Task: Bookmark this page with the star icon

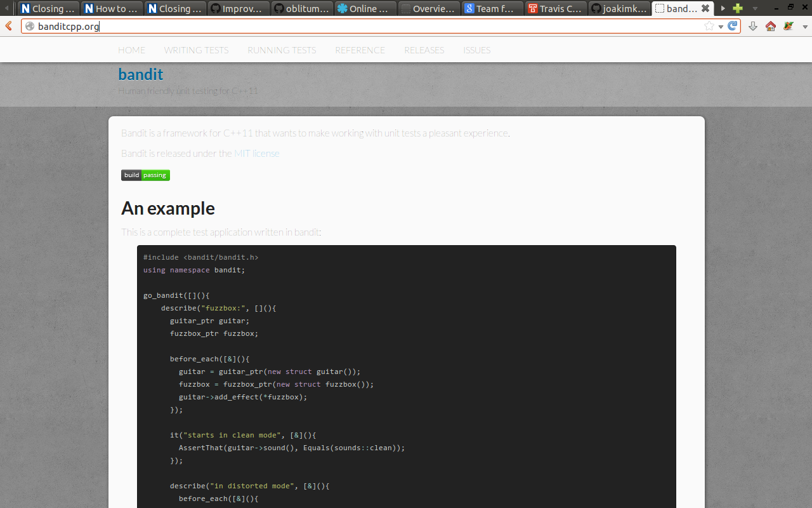Action: point(709,26)
